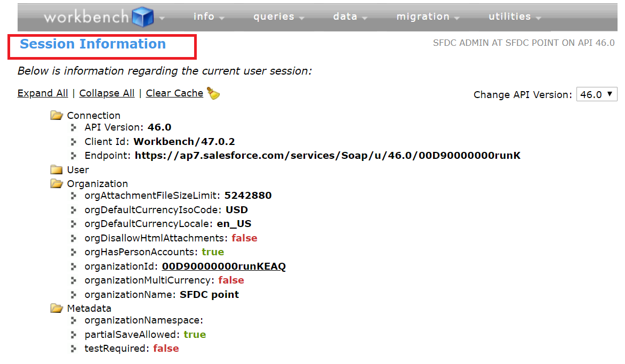Click the Workbench/47.0.2 client id value

click(x=184, y=142)
